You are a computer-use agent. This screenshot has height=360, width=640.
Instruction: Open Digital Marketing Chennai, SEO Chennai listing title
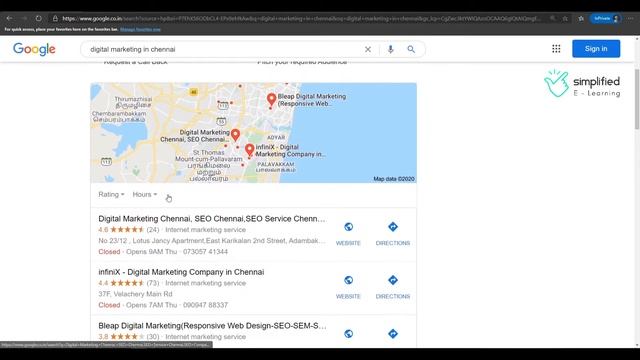212,219
